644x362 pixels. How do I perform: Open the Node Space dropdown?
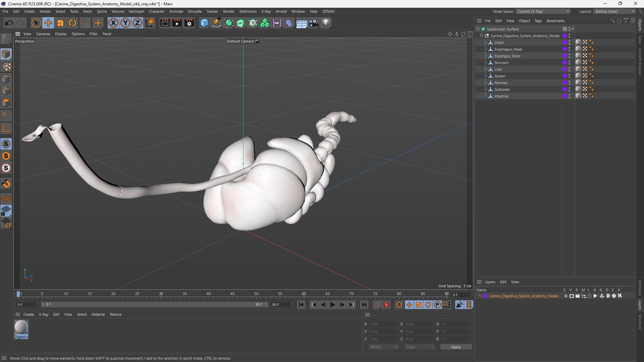[x=543, y=11]
